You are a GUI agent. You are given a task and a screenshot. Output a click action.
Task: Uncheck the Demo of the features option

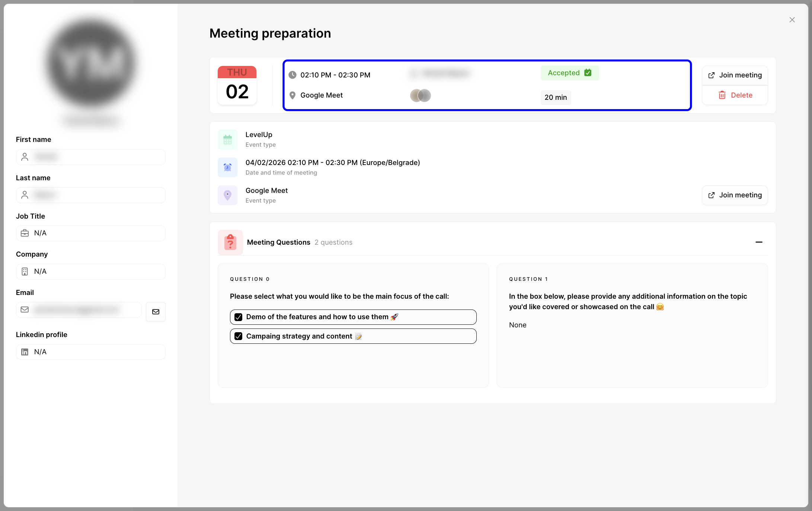[x=239, y=317]
